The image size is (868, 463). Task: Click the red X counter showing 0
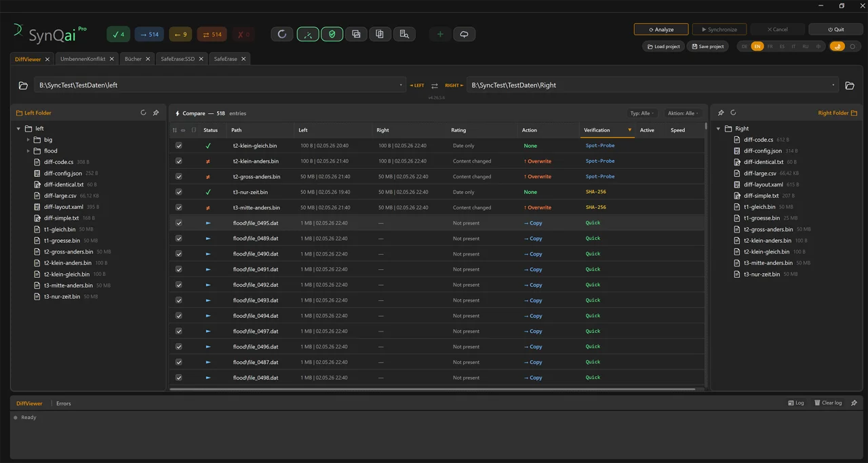[243, 34]
